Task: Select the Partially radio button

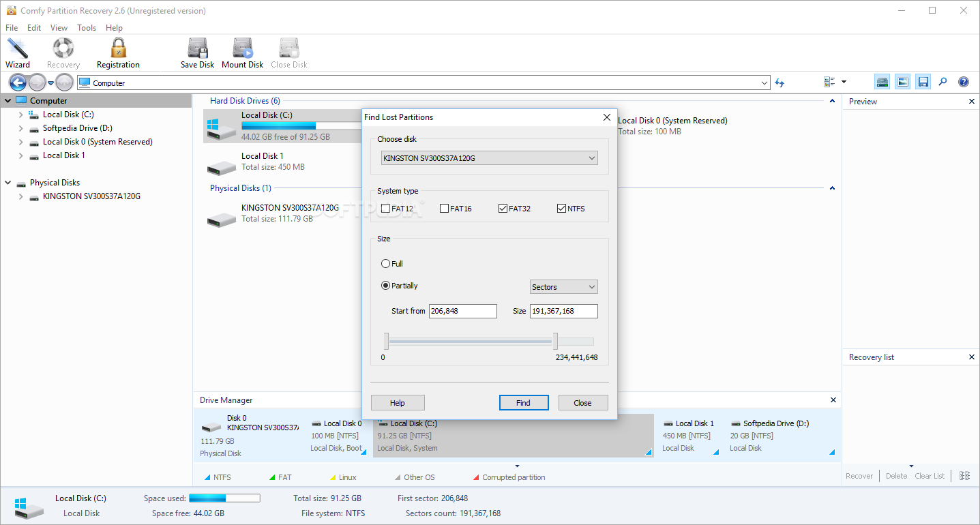Action: (386, 286)
